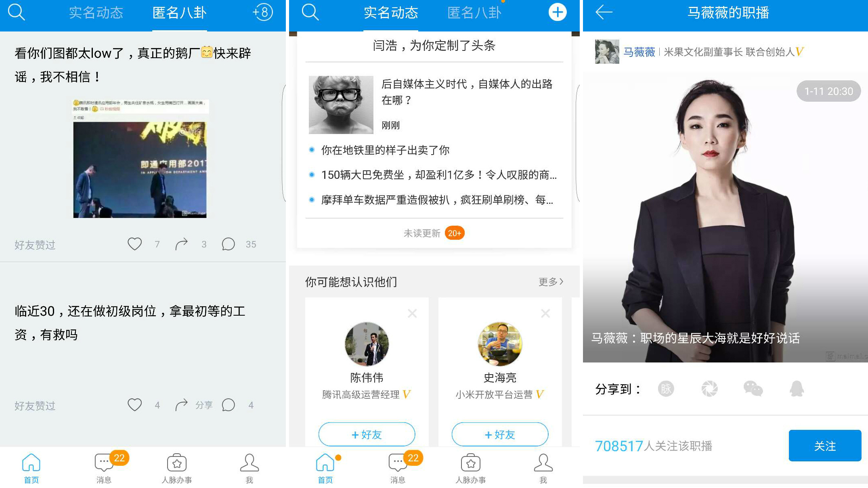Dismiss 陈伟伟 suggestion card
The image size is (868, 488).
[412, 313]
